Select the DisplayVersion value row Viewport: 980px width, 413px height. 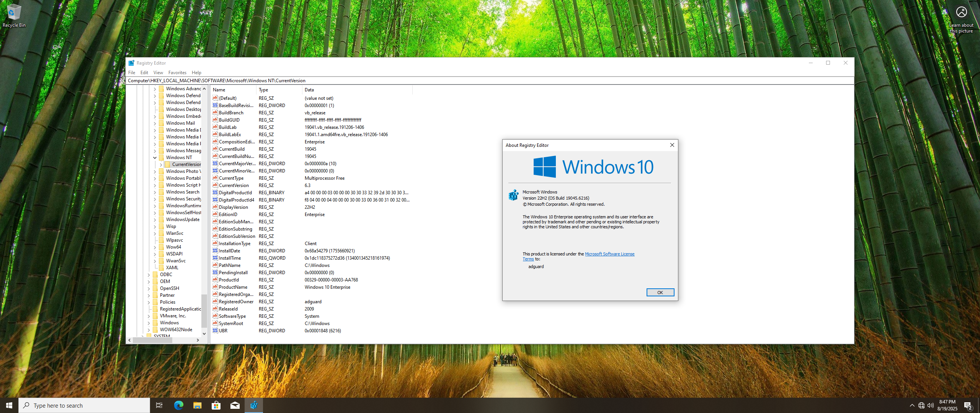(x=311, y=207)
